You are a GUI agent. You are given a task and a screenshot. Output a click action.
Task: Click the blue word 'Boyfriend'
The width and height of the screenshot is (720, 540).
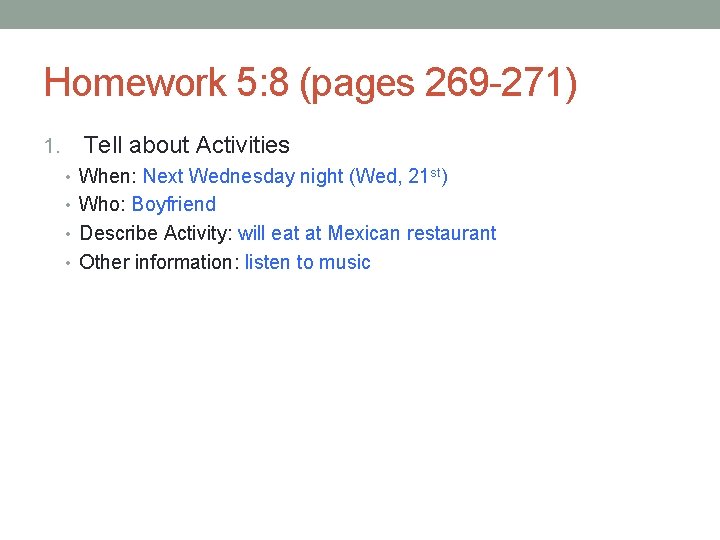pyautogui.click(x=174, y=204)
